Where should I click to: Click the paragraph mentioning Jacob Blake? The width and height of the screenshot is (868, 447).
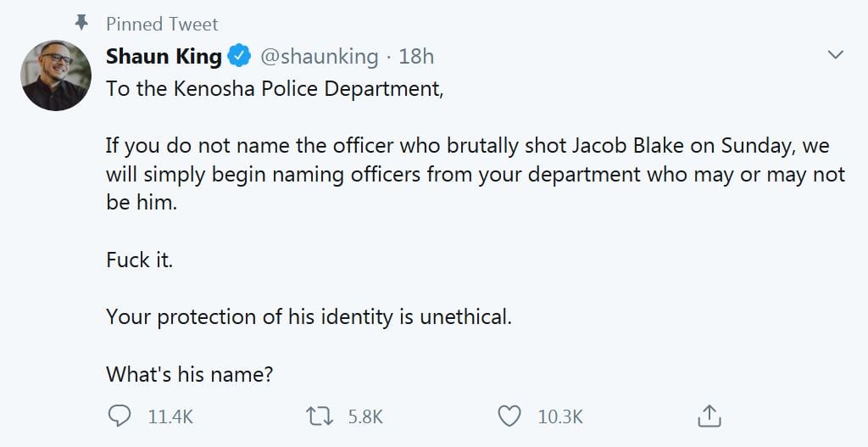click(x=475, y=175)
